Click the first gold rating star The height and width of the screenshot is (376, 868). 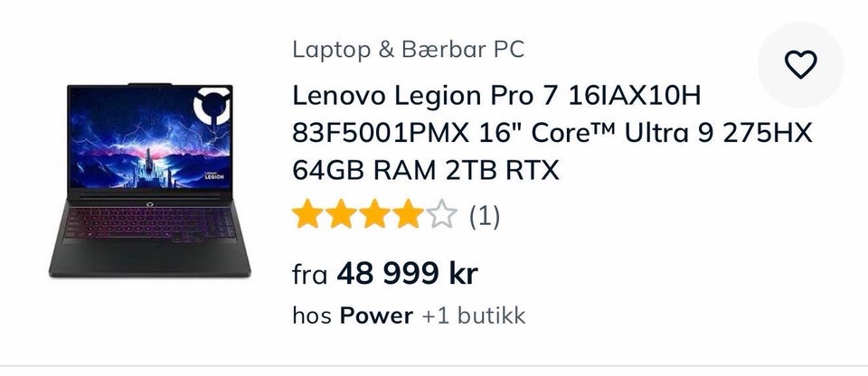[307, 214]
